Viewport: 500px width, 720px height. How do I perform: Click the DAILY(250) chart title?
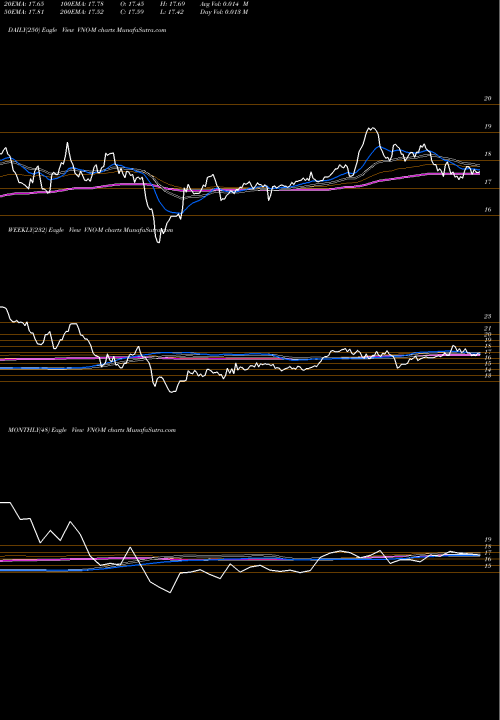(x=87, y=30)
